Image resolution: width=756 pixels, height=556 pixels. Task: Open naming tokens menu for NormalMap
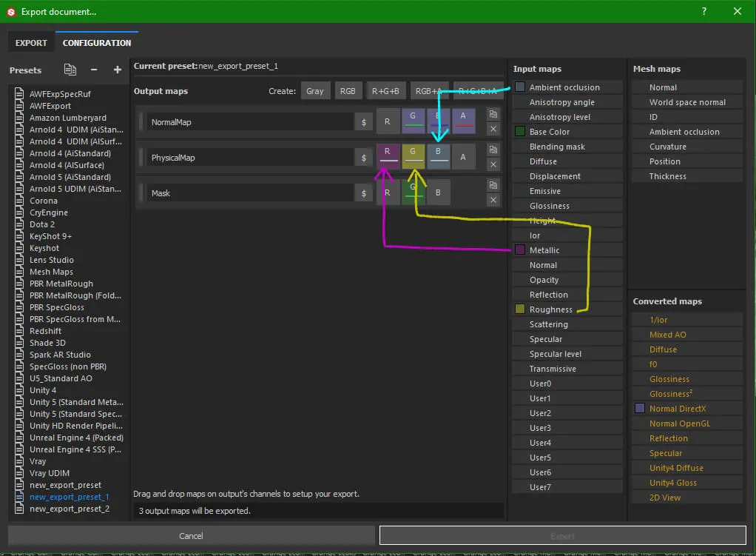point(363,122)
